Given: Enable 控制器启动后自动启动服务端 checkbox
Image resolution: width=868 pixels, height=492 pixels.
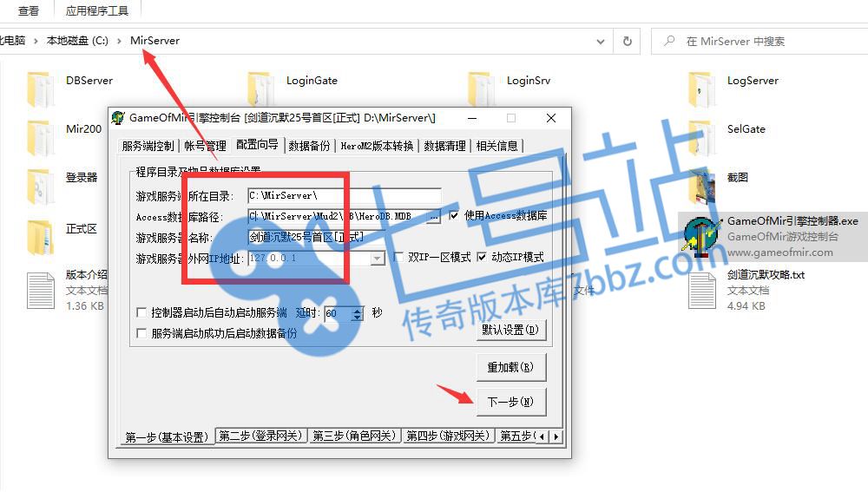Looking at the screenshot, I should (141, 312).
